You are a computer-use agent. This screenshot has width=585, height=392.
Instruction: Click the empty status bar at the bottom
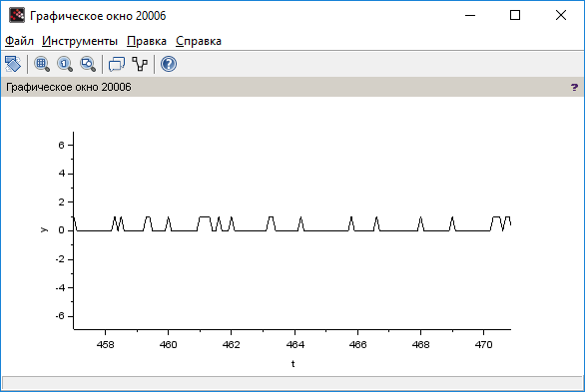click(x=292, y=383)
